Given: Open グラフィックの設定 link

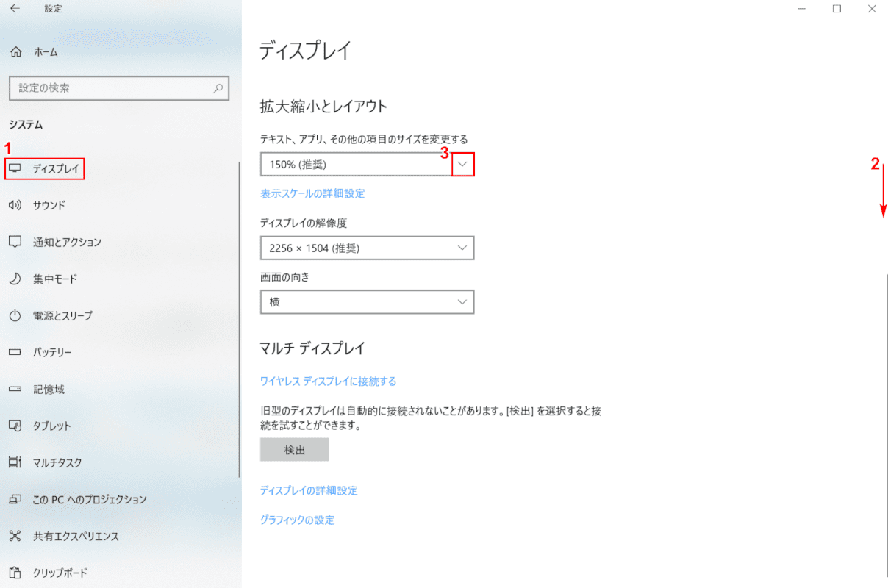Looking at the screenshot, I should tap(297, 520).
